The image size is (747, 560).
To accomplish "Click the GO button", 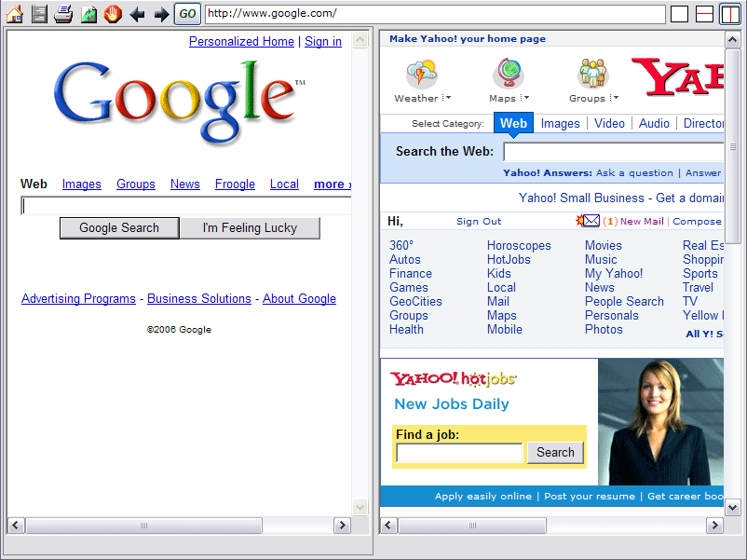I will pyautogui.click(x=187, y=14).
